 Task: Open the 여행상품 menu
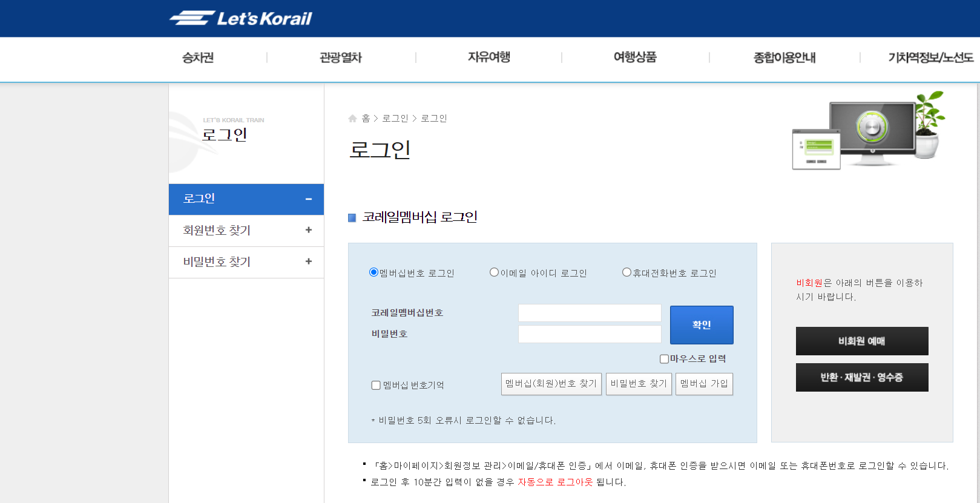pyautogui.click(x=635, y=57)
